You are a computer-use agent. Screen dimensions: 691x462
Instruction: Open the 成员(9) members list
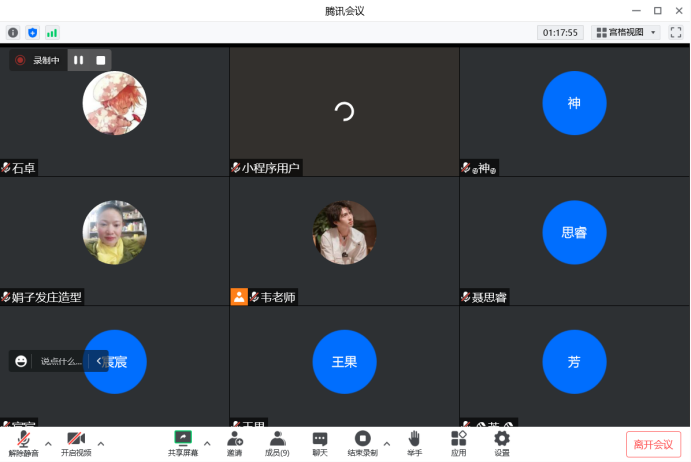pyautogui.click(x=277, y=443)
